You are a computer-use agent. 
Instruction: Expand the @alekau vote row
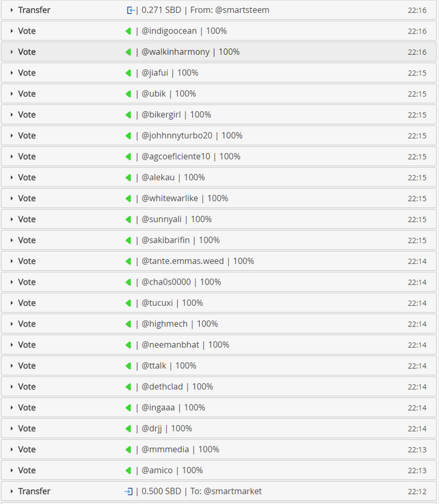pyautogui.click(x=12, y=177)
